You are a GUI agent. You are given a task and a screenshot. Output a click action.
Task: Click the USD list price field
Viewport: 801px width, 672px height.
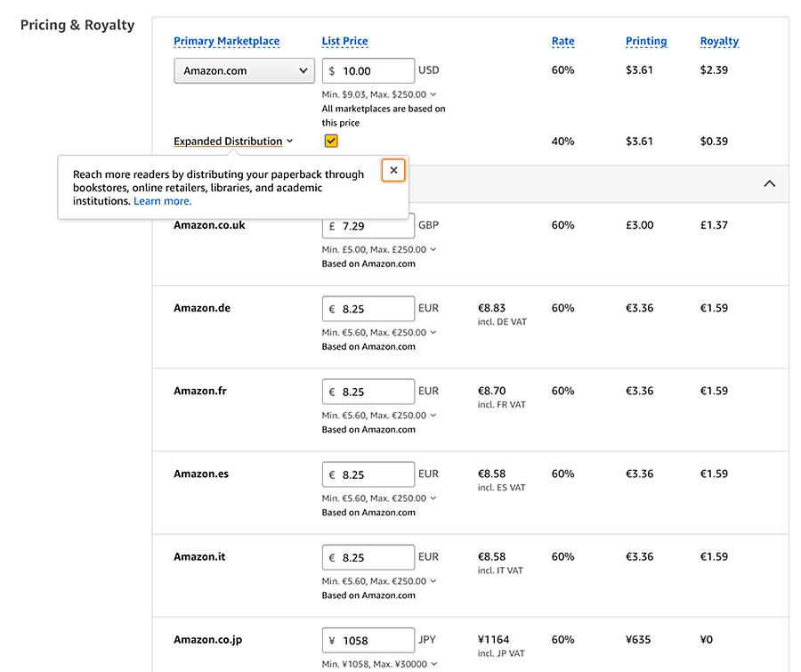(368, 70)
